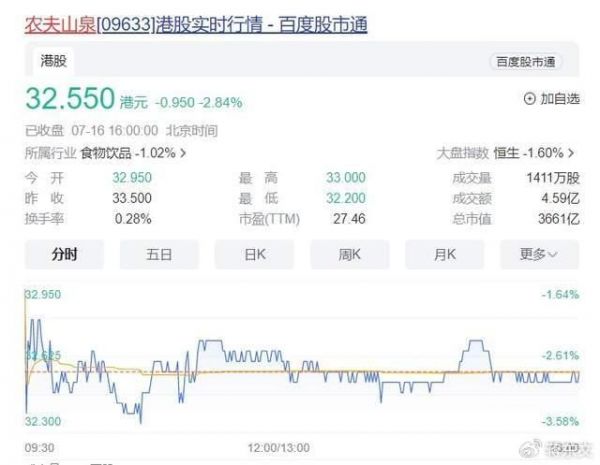The image size is (600, 465).
Task: Expand the 食物饮品 -1.02% industry arrow
Action: click(183, 153)
